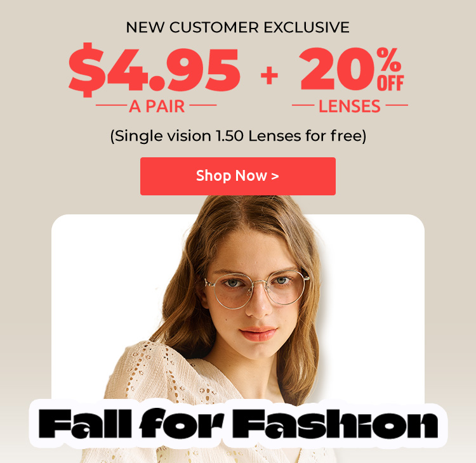Click the dollar sign in price

coord(86,70)
